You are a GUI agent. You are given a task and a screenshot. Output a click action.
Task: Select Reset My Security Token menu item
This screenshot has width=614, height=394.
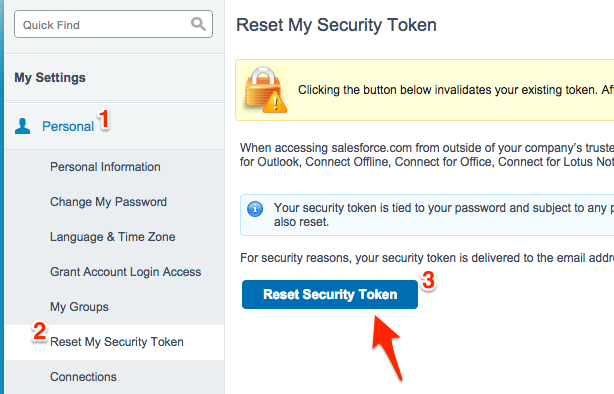pos(117,342)
